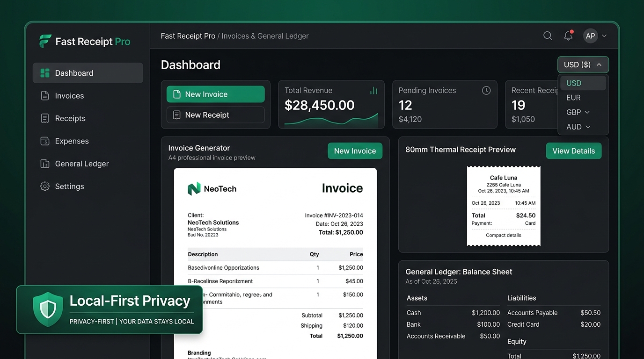Open the Expenses section label
Viewport: 644px width, 359px height.
click(x=72, y=141)
